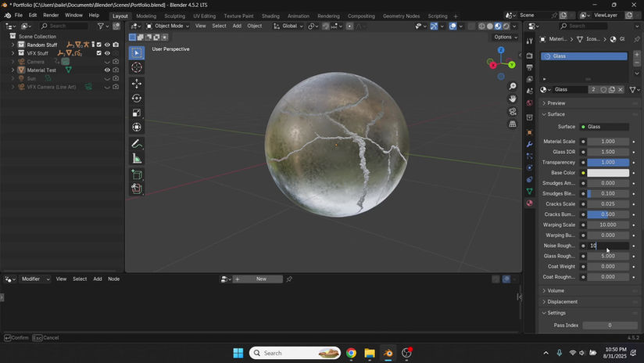Viewport: 644px width, 363px height.
Task: Toggle viewport visibility of VFX Stuff collection
Action: pyautogui.click(x=107, y=53)
